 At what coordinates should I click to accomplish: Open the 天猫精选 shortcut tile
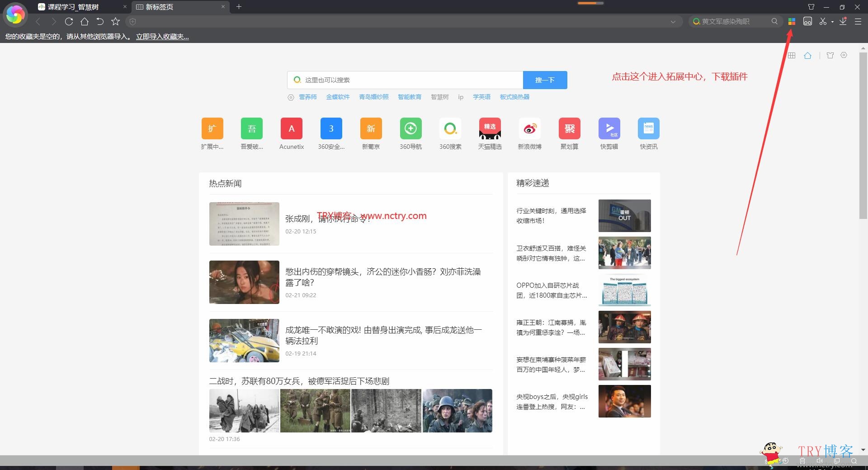[490, 129]
